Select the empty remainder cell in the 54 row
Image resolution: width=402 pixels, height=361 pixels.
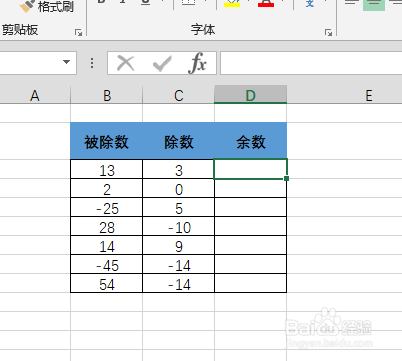pyautogui.click(x=250, y=283)
